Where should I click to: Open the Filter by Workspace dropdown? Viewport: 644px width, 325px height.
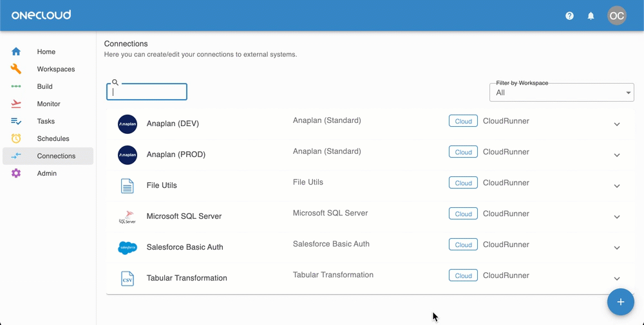pyautogui.click(x=562, y=92)
